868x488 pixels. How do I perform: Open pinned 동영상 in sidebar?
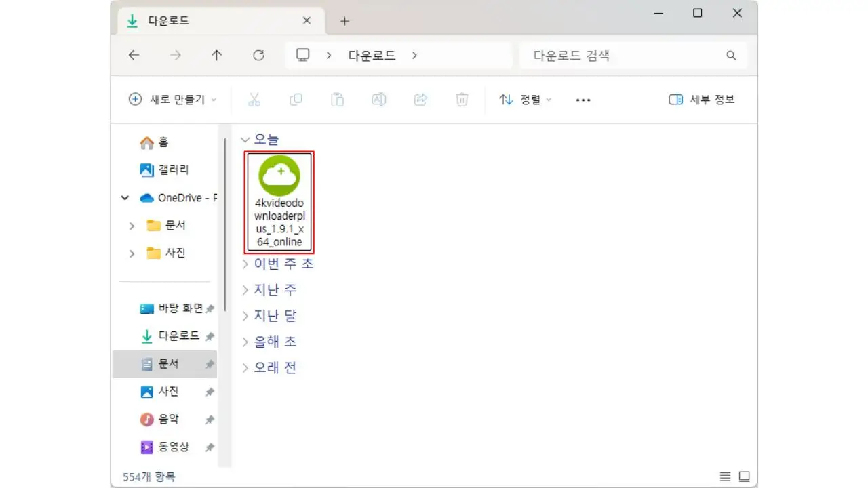click(165, 447)
